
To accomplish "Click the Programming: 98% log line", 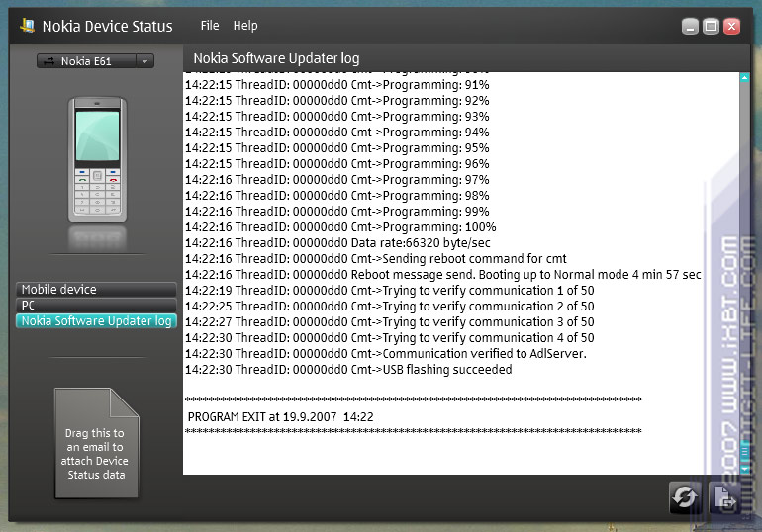I will (x=336, y=196).
